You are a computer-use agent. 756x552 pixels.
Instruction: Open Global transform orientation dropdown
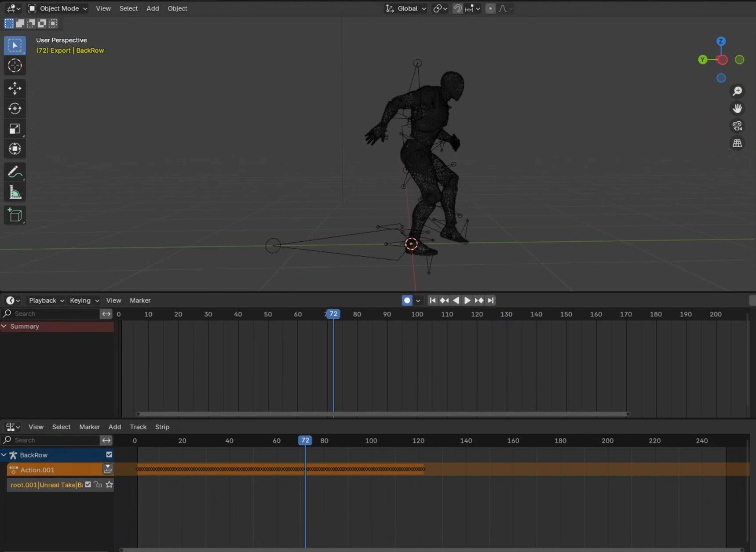coord(406,8)
